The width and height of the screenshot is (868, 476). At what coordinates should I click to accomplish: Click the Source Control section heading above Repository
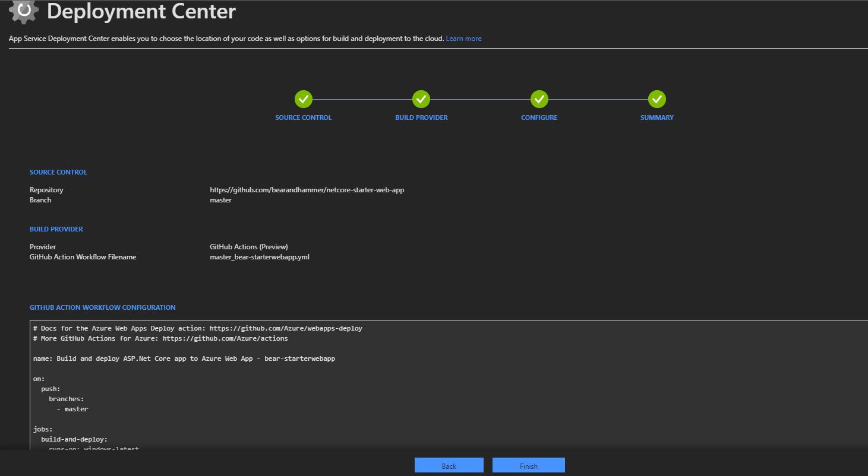click(x=58, y=172)
